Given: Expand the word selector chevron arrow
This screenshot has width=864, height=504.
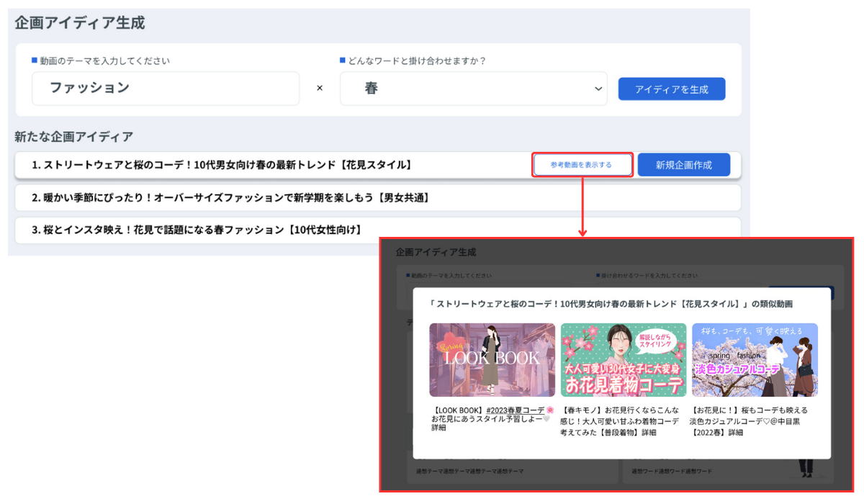Looking at the screenshot, I should click(x=598, y=89).
